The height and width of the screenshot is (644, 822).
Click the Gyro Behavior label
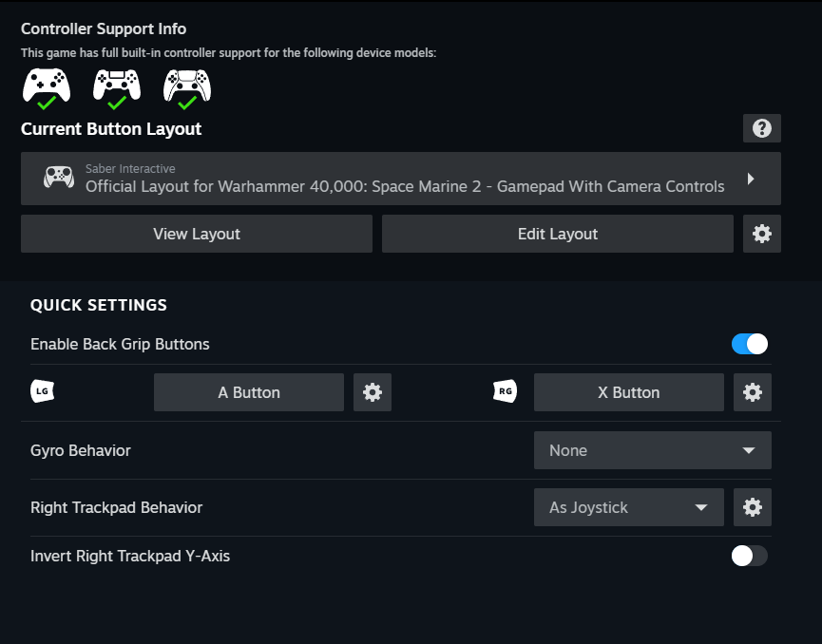(x=81, y=450)
